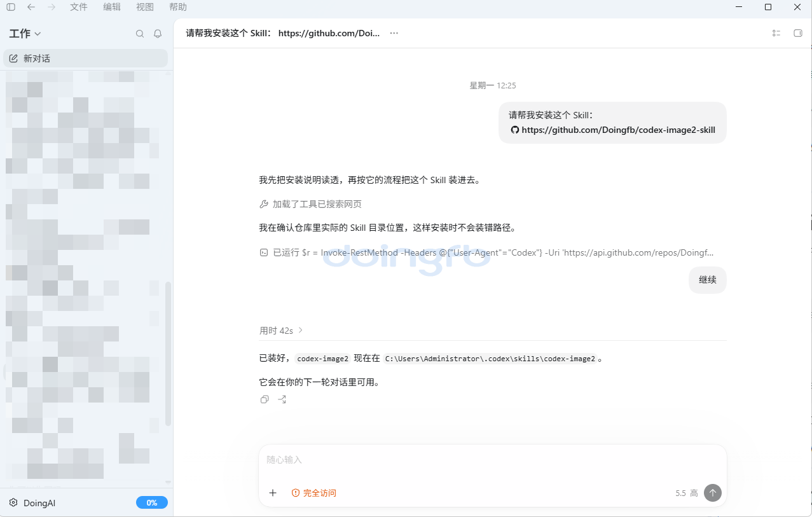Open the 编辑 menu

112,7
